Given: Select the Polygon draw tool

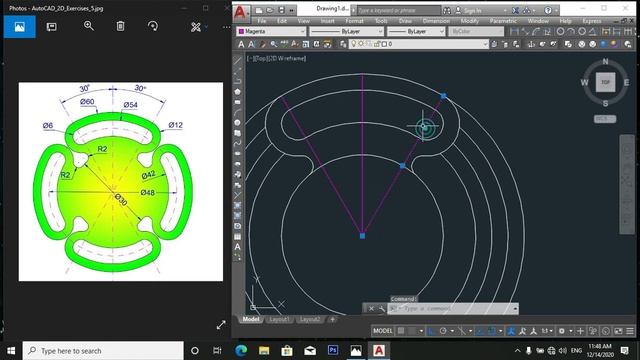Looking at the screenshot, I should click(x=238, y=91).
